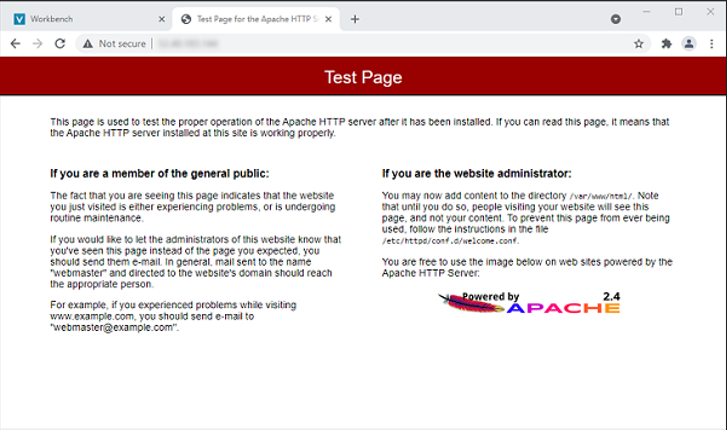Close the Chrome window
The image size is (727, 430).
[710, 12]
